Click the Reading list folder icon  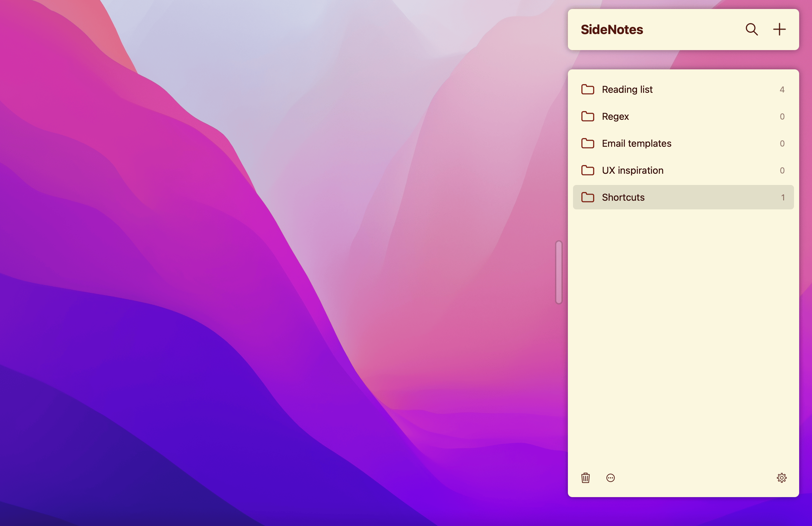tap(587, 89)
